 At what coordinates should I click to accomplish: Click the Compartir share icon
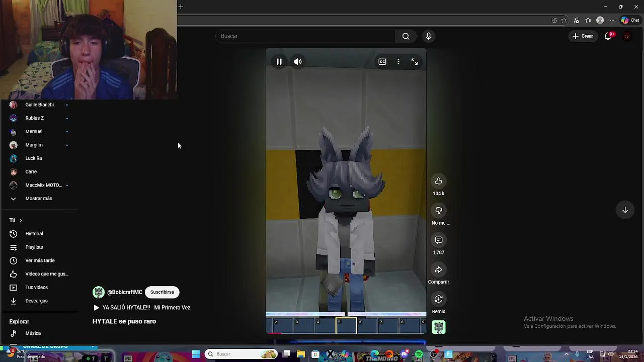pyautogui.click(x=439, y=270)
